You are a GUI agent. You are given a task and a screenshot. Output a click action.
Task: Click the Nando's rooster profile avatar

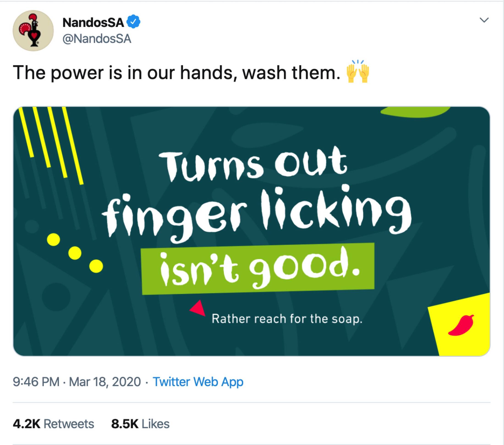33,30
